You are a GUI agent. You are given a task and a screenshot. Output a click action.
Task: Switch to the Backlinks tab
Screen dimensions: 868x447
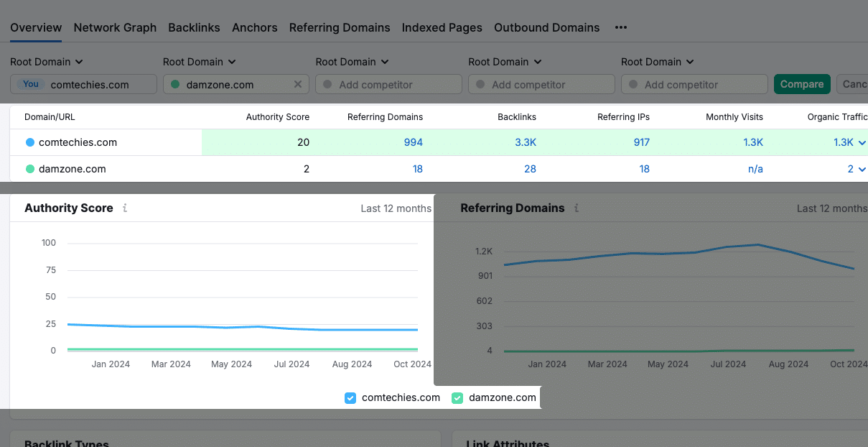click(x=194, y=27)
